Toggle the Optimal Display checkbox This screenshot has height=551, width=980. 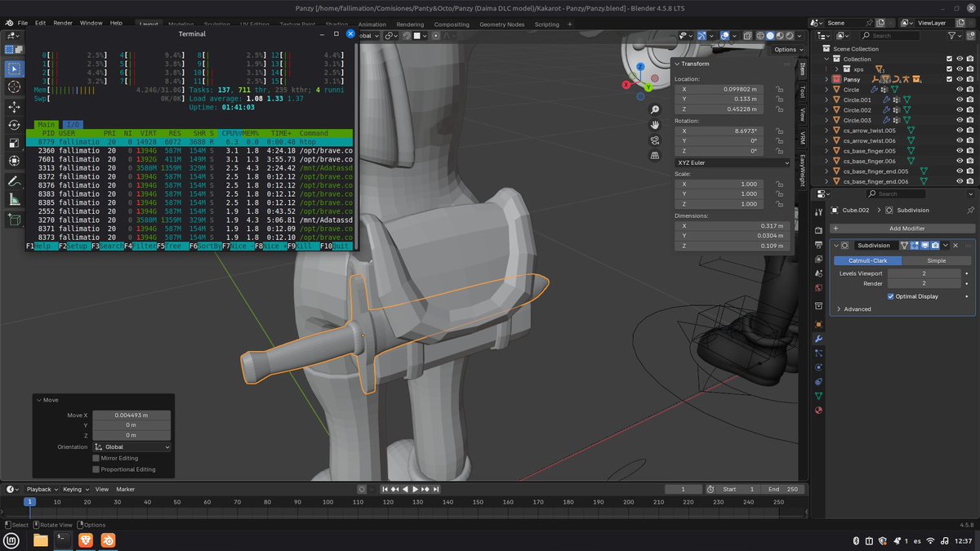click(890, 296)
